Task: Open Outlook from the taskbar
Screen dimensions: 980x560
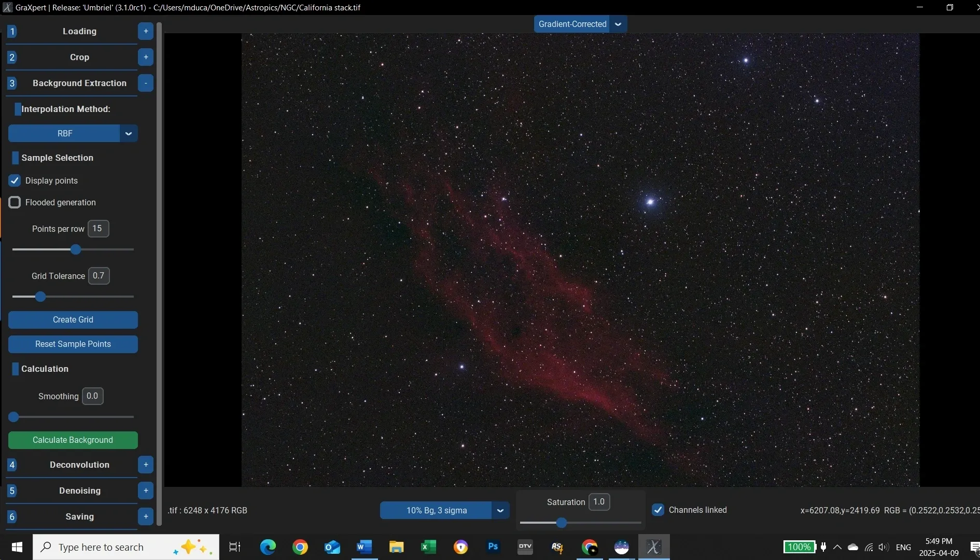Action: pyautogui.click(x=332, y=547)
